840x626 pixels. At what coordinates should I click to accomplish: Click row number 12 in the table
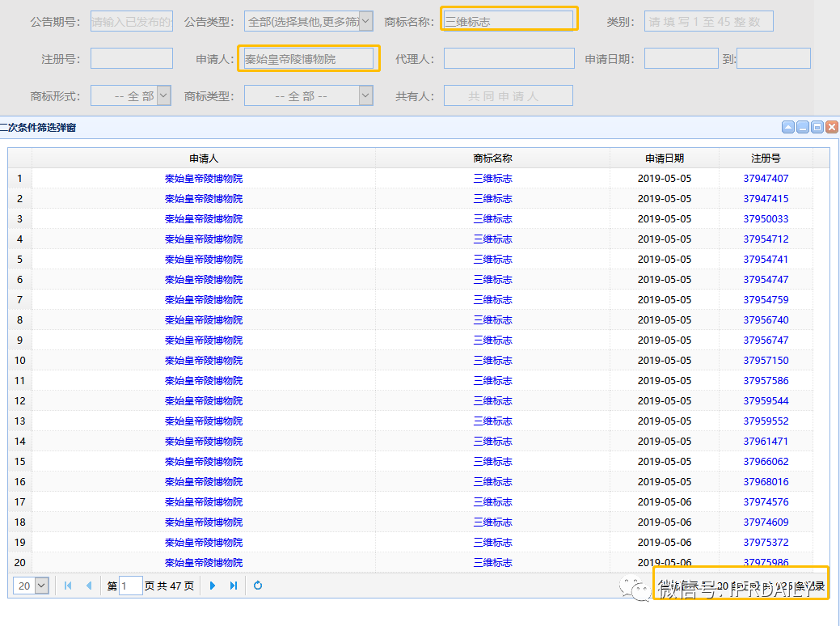tap(20, 401)
